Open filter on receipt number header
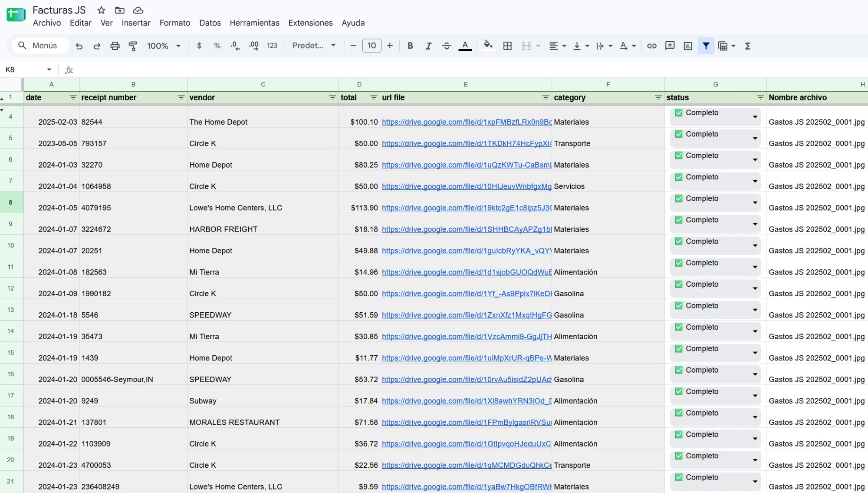868x493 pixels. pyautogui.click(x=181, y=98)
